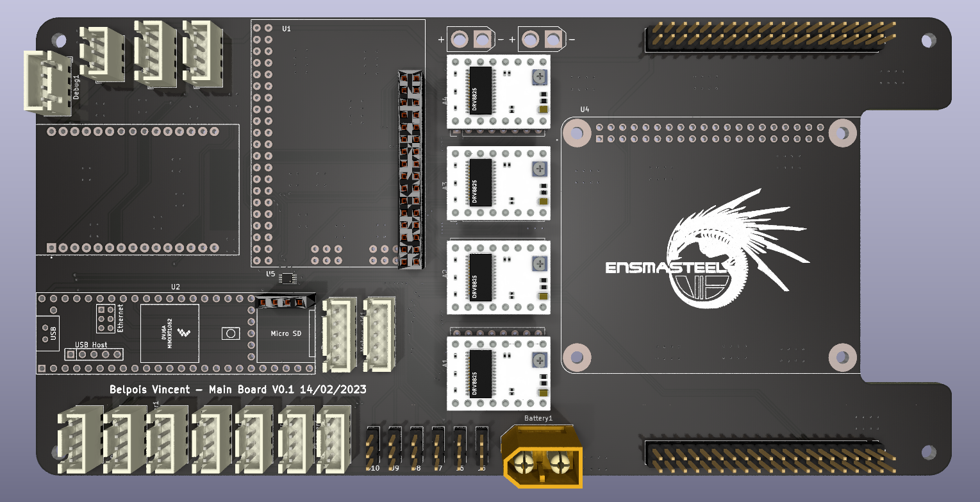
Task: Click the Ethernet six-pad header footprint
Action: point(106,319)
